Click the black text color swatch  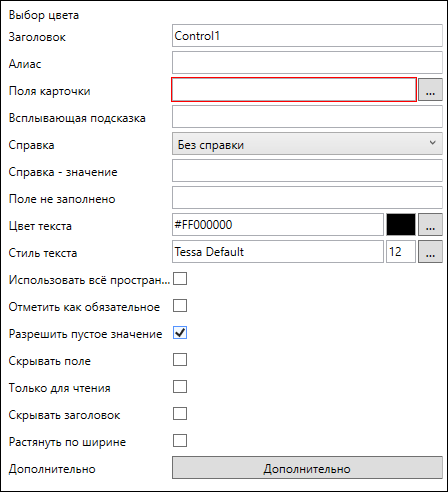tap(401, 225)
